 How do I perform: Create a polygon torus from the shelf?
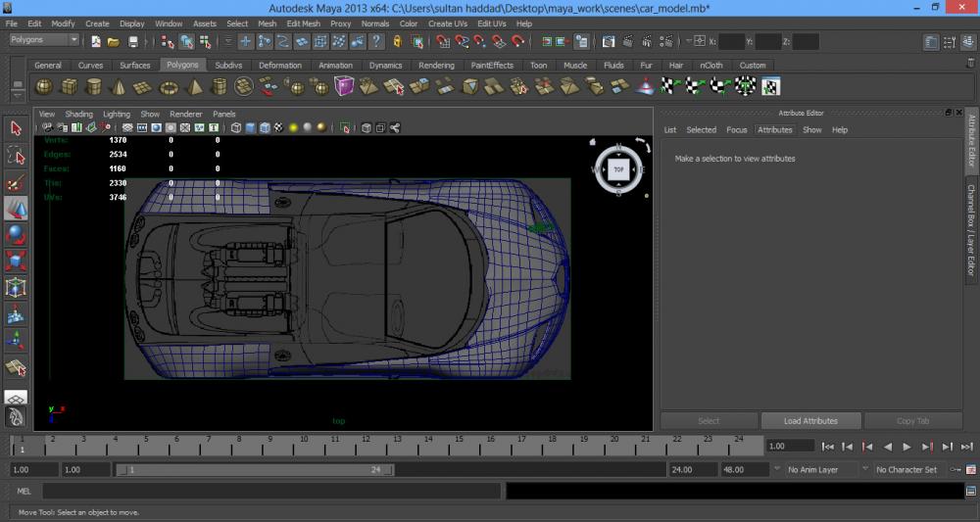[169, 87]
